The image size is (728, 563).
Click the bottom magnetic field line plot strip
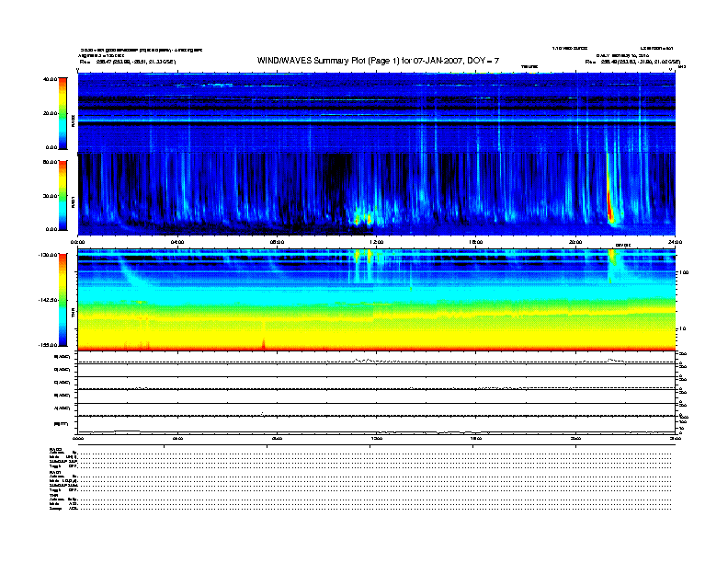pos(377,426)
